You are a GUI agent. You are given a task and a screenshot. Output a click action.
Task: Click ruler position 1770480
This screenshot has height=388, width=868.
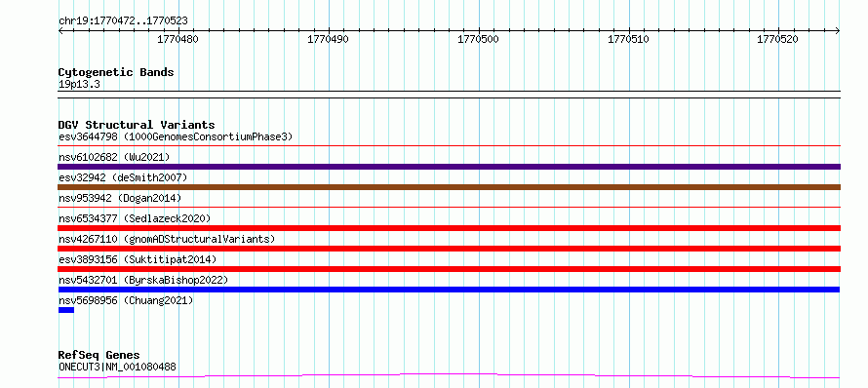click(x=178, y=39)
